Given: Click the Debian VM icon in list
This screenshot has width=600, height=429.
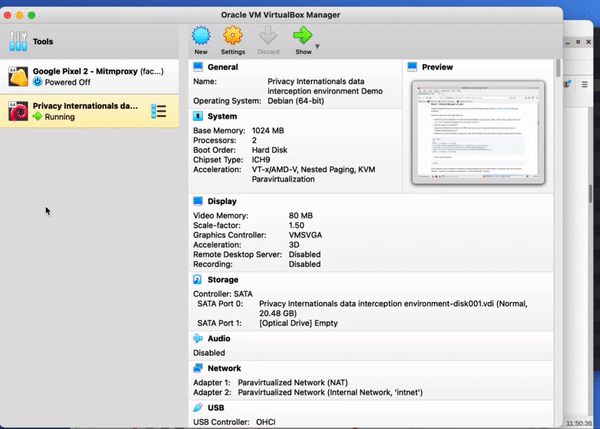Looking at the screenshot, I should (x=17, y=111).
